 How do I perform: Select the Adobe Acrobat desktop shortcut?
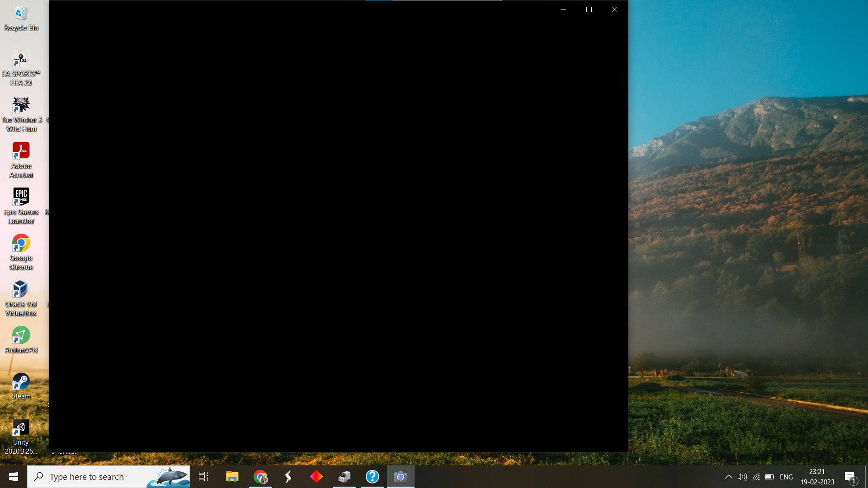click(21, 160)
